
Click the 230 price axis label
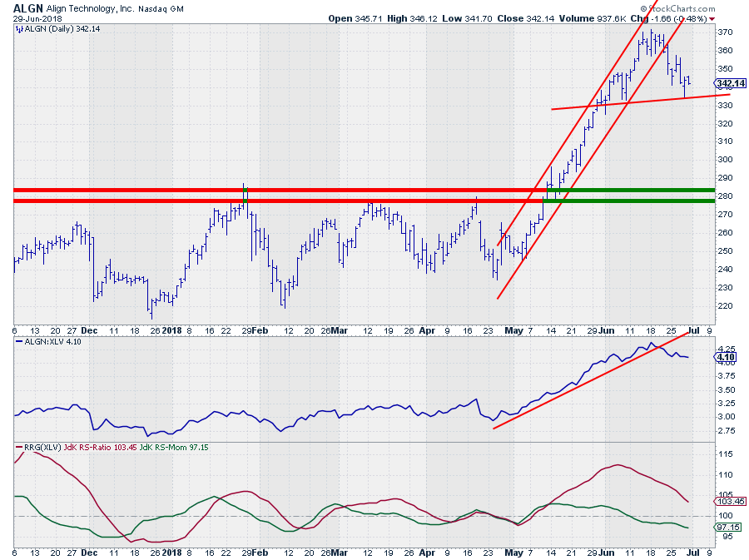click(725, 288)
